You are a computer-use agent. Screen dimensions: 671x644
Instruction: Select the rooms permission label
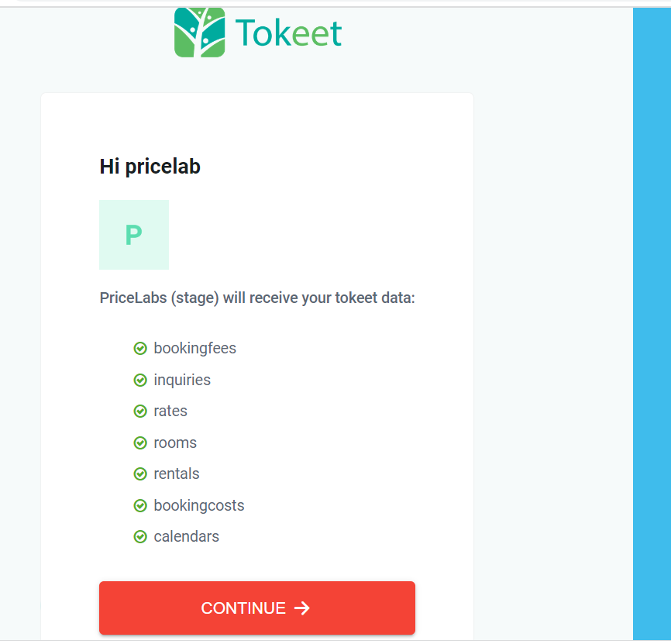(175, 443)
